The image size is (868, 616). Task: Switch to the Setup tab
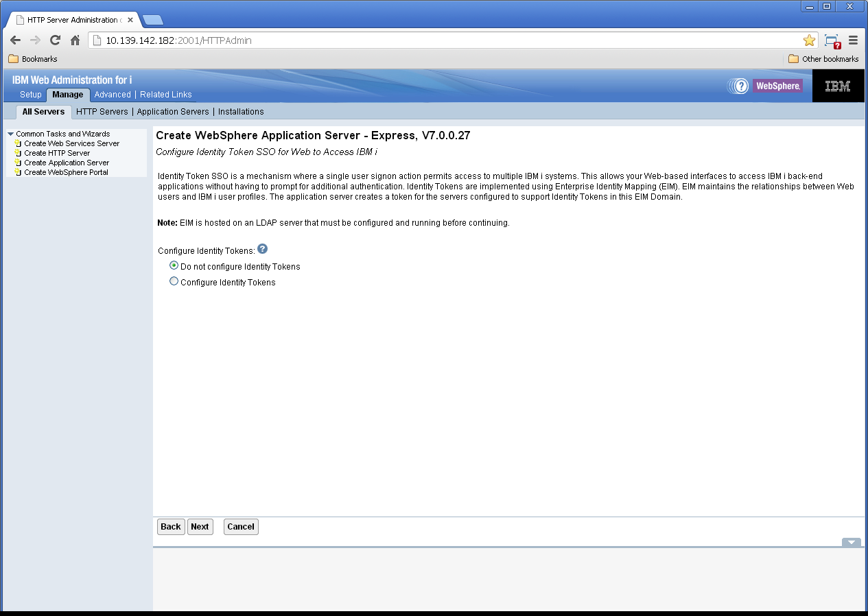(x=31, y=95)
